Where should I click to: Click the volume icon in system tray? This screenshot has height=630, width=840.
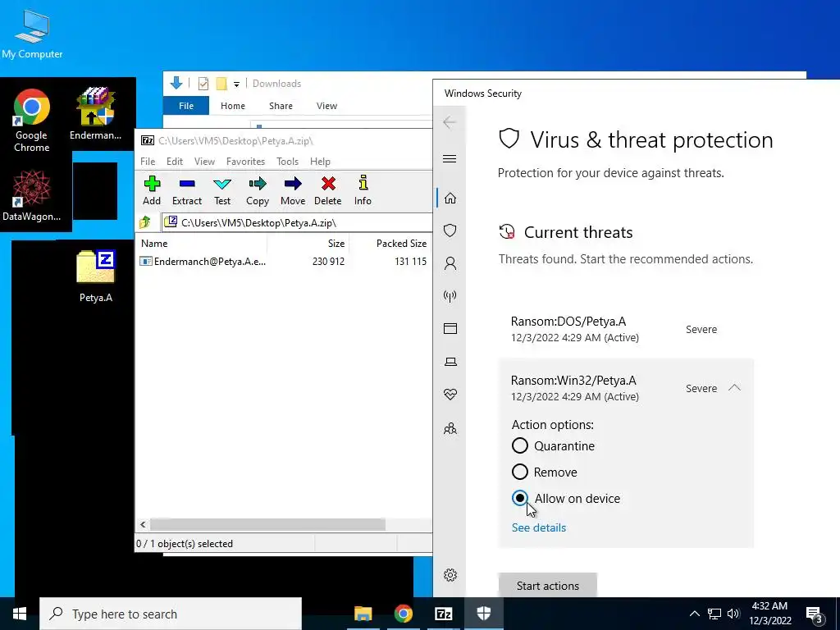pos(734,614)
